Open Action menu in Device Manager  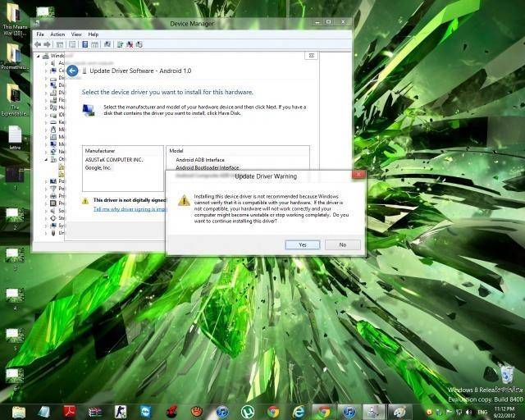pos(57,34)
